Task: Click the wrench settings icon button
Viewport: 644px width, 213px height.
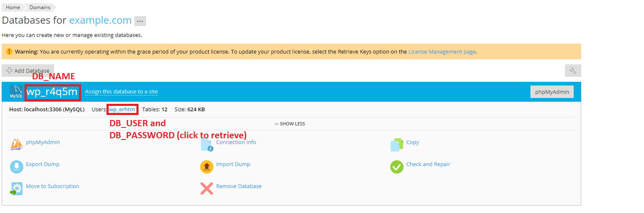Action: coord(572,71)
